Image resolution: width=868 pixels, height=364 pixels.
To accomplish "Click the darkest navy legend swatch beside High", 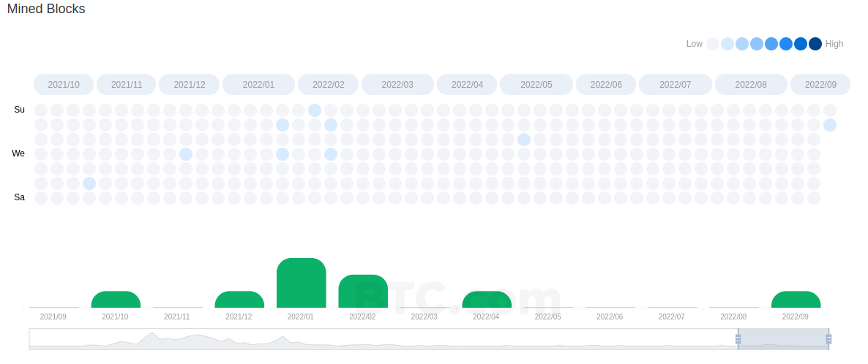I will point(815,44).
